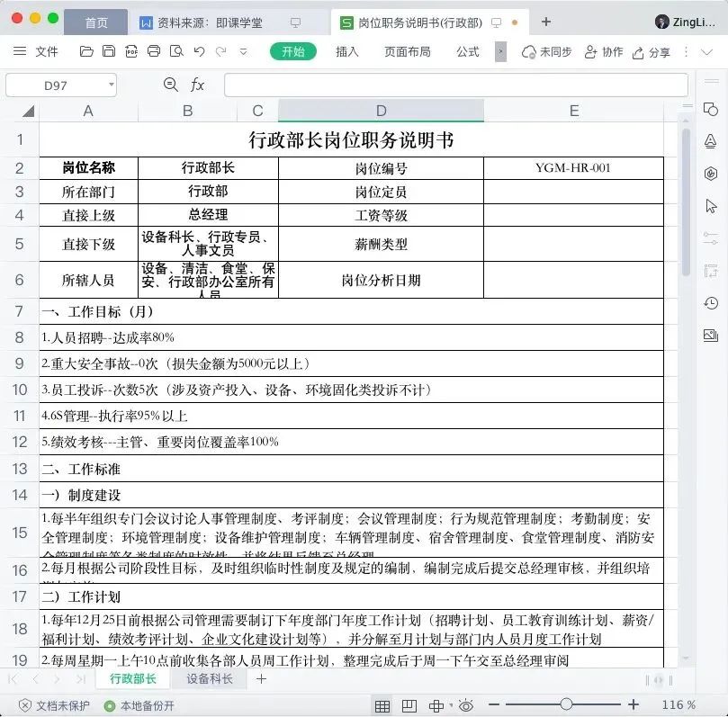Open the insert function fx dialog

coord(197,85)
